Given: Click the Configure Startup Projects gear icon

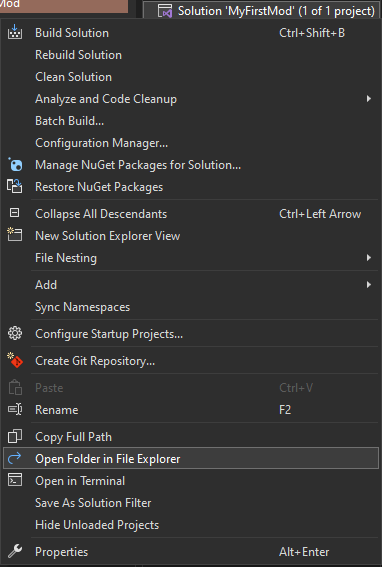Looking at the screenshot, I should tap(15, 333).
